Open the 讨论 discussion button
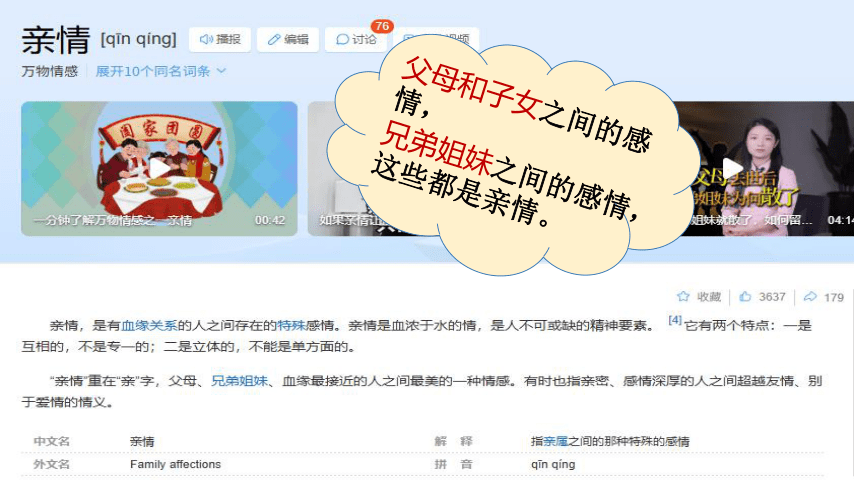 pos(356,40)
